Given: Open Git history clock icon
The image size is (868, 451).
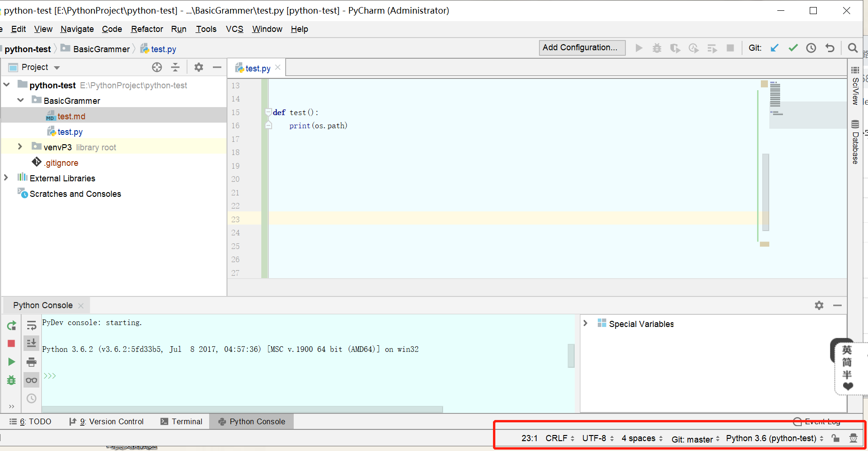Looking at the screenshot, I should pyautogui.click(x=811, y=48).
